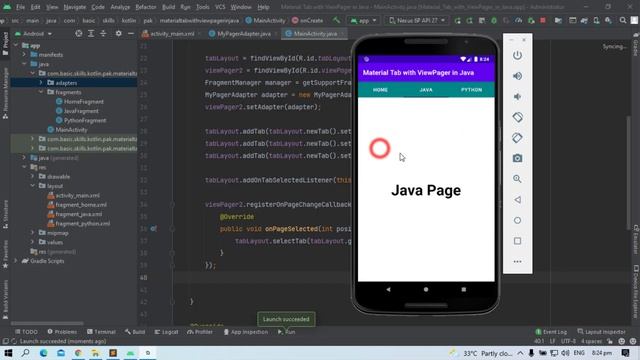Click the project panel settings gear
640x360 pixels.
(x=118, y=33)
